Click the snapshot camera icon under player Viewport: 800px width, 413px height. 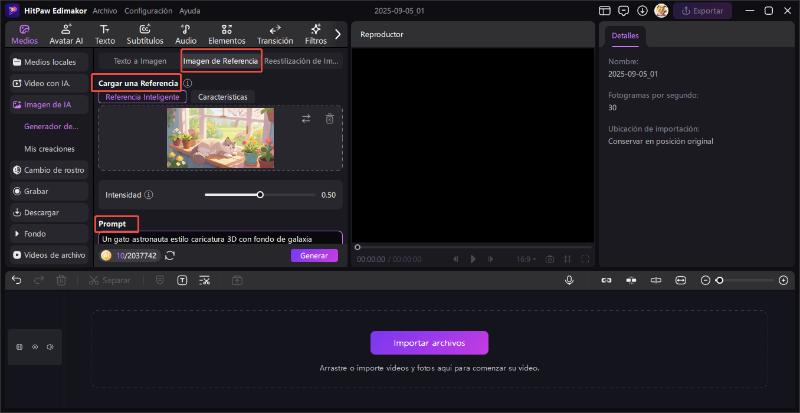(549, 259)
